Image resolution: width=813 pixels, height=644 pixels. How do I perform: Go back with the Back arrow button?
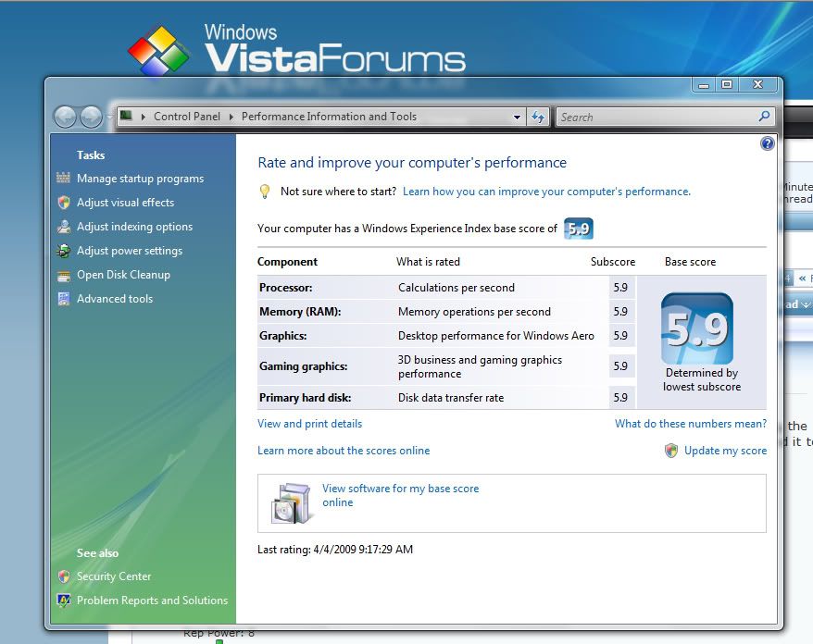[66, 118]
